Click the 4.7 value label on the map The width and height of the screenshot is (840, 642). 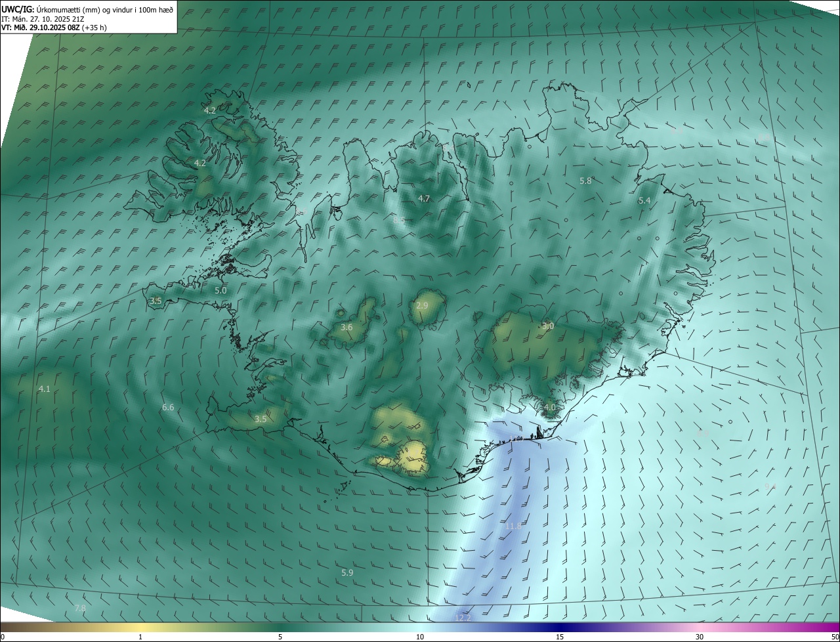pyautogui.click(x=424, y=198)
